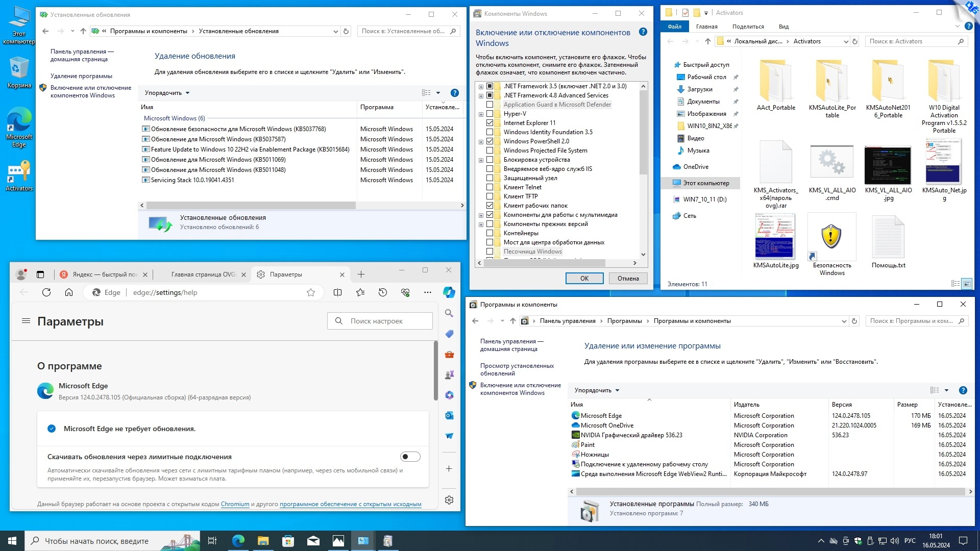Open Edge browser history icon

pos(383,292)
